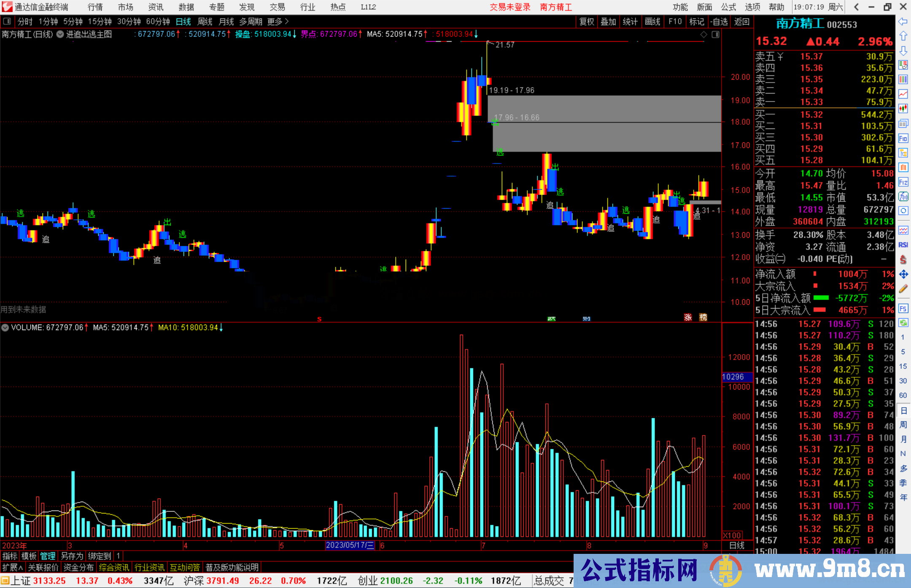Open the 资讯 menu
Screen dimensions: 911x588
(x=156, y=7)
